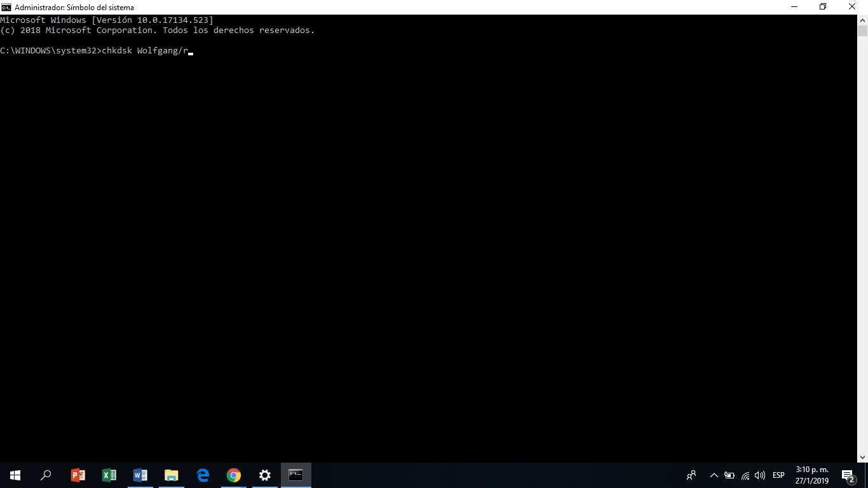
Task: Open File Explorer from the taskbar
Action: click(171, 475)
